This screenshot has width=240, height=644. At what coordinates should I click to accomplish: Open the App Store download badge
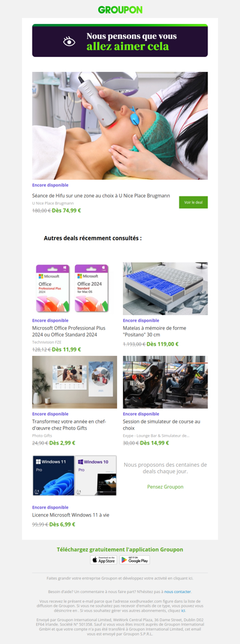click(104, 560)
